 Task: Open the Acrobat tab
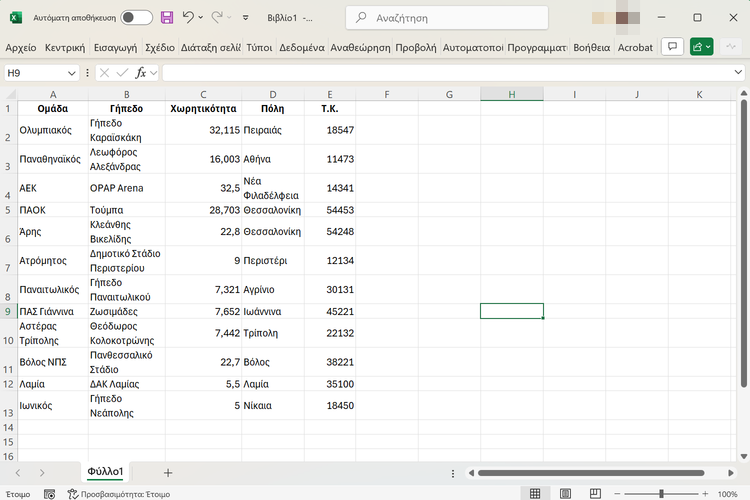tap(635, 47)
